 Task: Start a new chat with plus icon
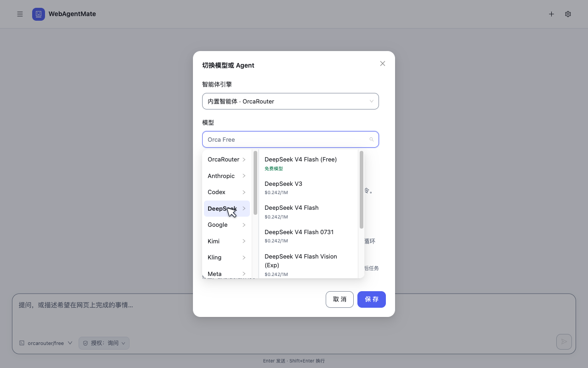coord(551,14)
